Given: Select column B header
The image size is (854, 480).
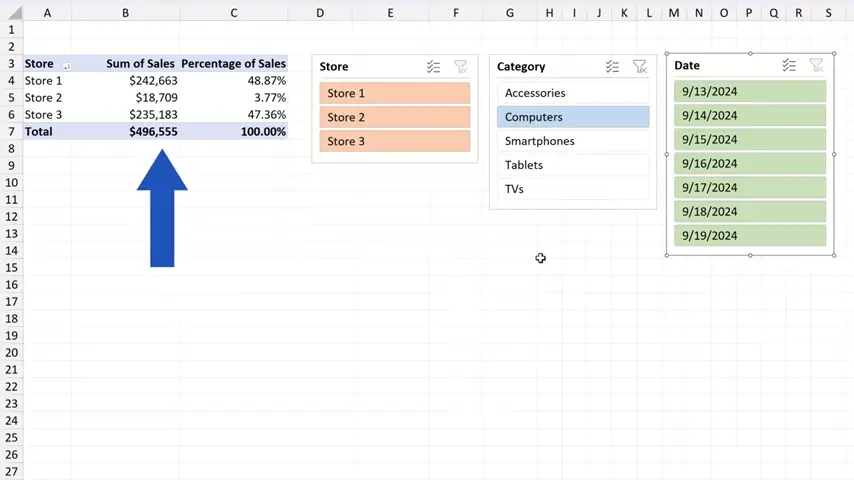Looking at the screenshot, I should coord(125,13).
